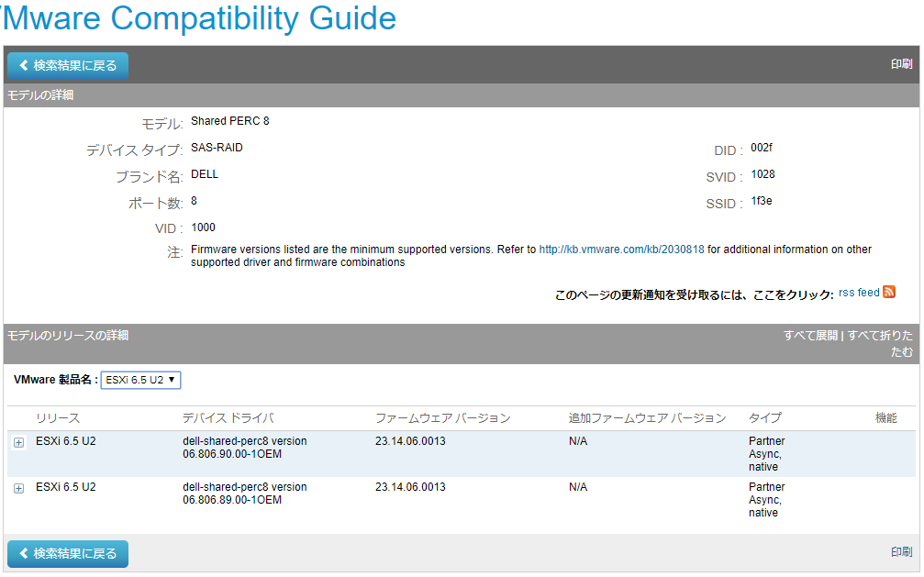Expand the row with driver 06.806.89.00-1OEM
This screenshot has width=924, height=577.
click(x=19, y=489)
